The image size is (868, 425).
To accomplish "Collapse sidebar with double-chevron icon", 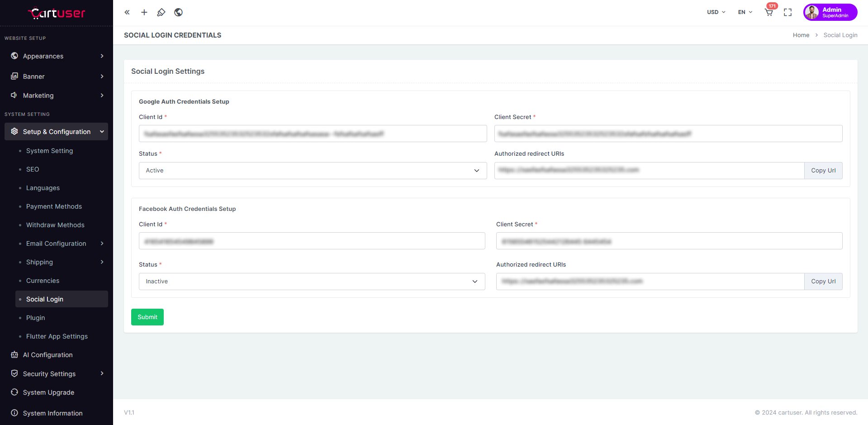I will tap(127, 12).
